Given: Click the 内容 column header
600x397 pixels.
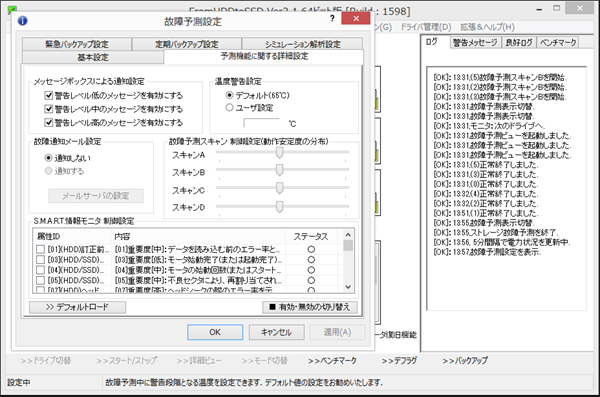Looking at the screenshot, I should tap(198, 236).
